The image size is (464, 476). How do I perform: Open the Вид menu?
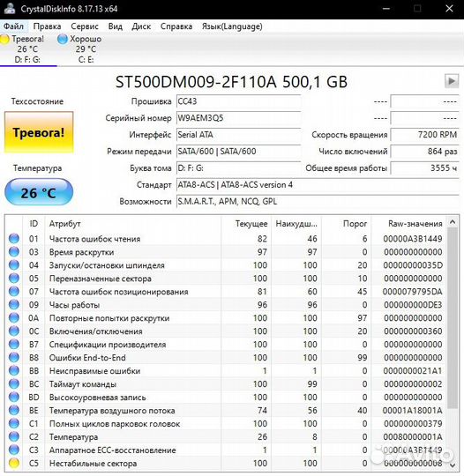tap(116, 26)
